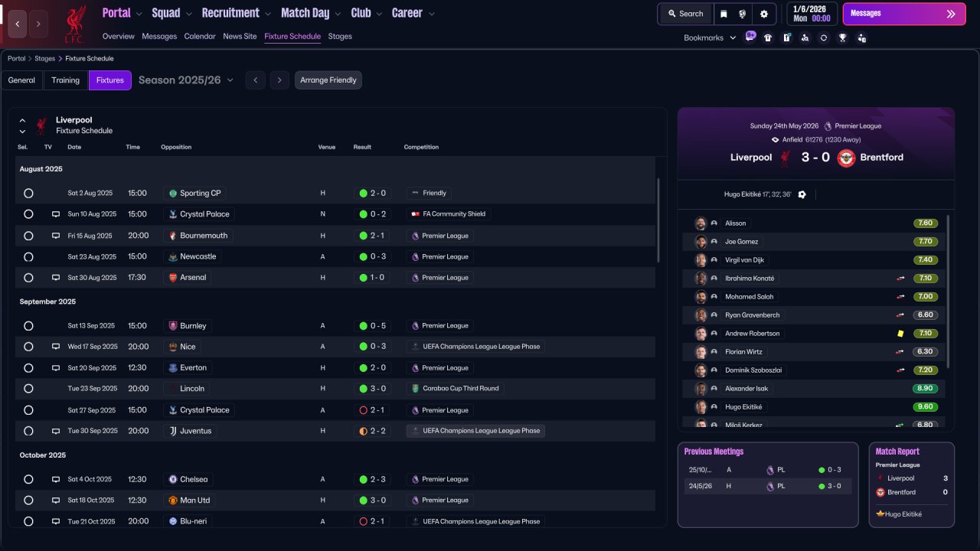Select the Crystal Palace 10 Aug fixture radio
This screenshot has width=980, height=551.
coord(28,214)
